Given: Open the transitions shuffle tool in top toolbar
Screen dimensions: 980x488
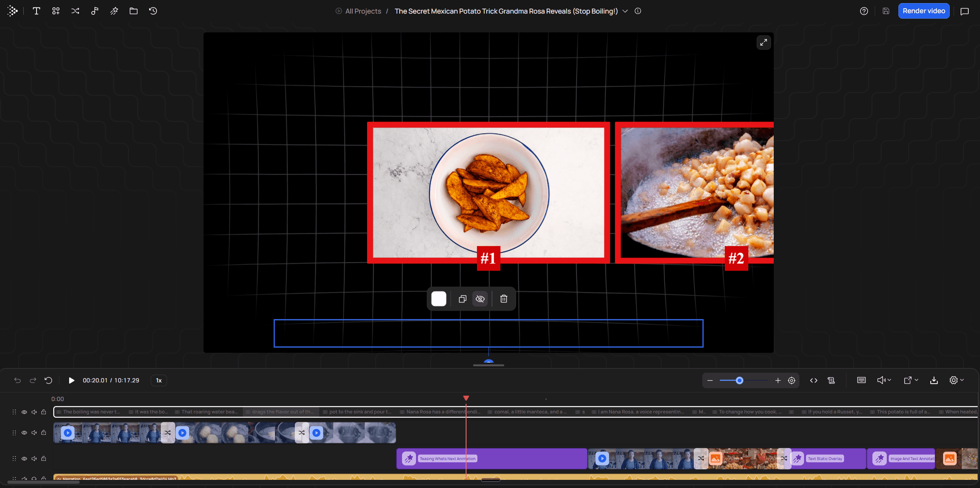Looking at the screenshot, I should 75,11.
